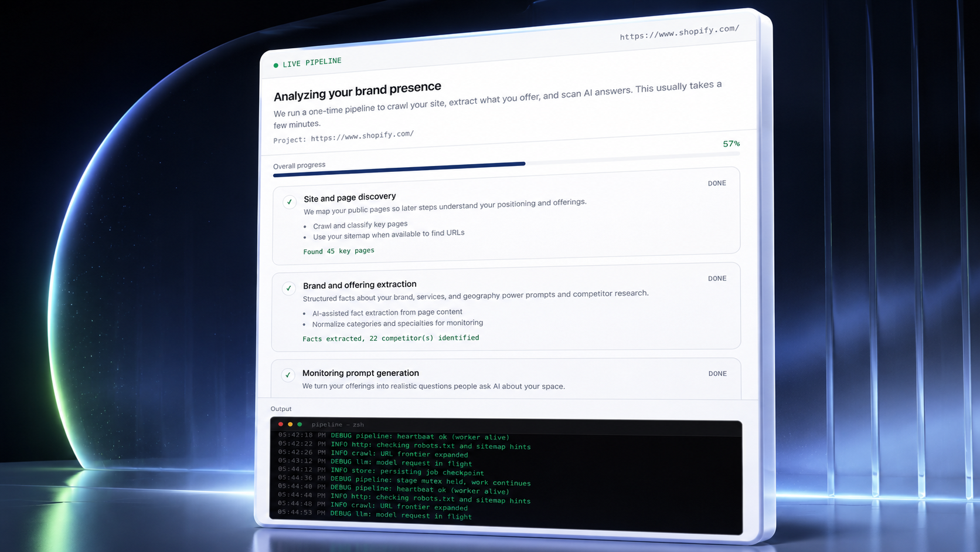This screenshot has width=980, height=552.
Task: Click the 05:42:26 URL frontier expanded log line
Action: click(x=373, y=453)
